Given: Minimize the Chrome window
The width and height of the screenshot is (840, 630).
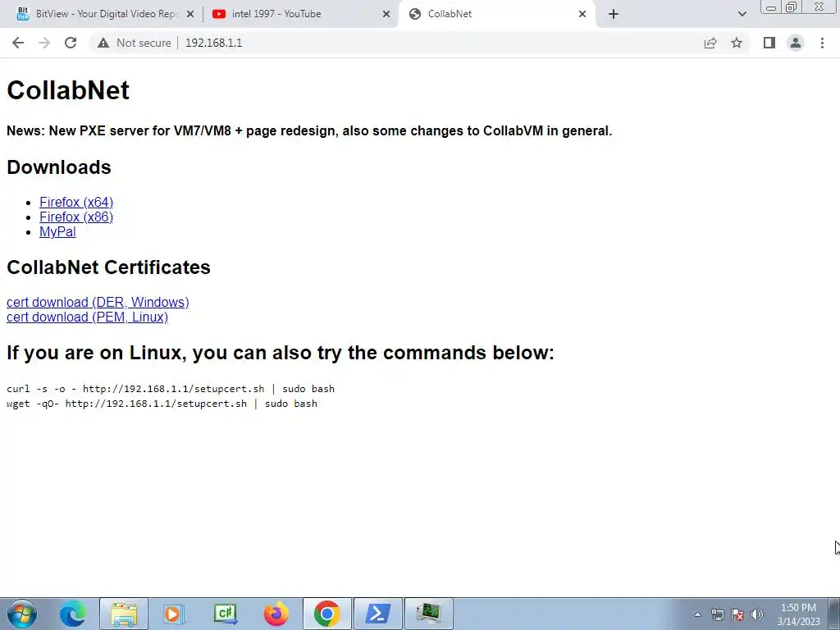Looking at the screenshot, I should pos(771,7).
